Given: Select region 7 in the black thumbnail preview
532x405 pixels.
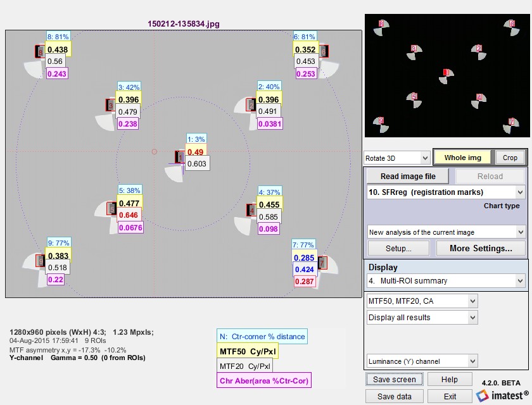Looking at the screenshot, I should (x=511, y=121).
